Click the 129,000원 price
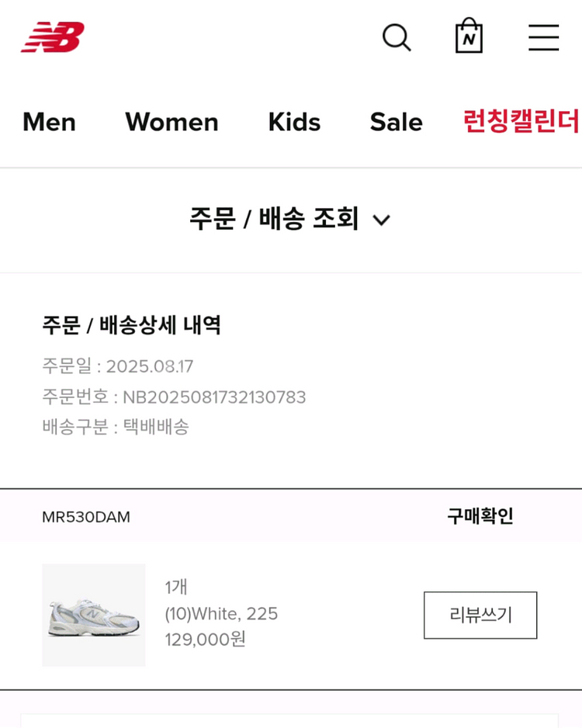Image resolution: width=582 pixels, height=728 pixels. (205, 640)
